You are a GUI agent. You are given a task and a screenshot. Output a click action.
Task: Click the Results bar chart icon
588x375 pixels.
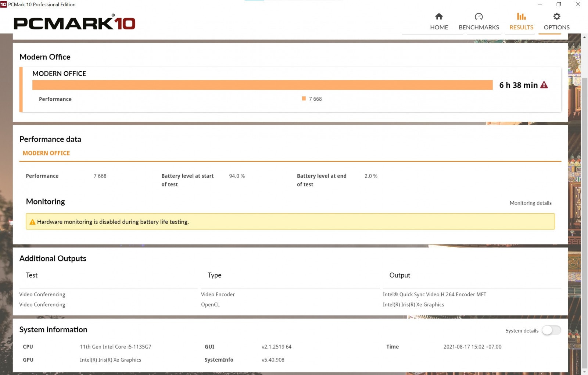click(521, 17)
